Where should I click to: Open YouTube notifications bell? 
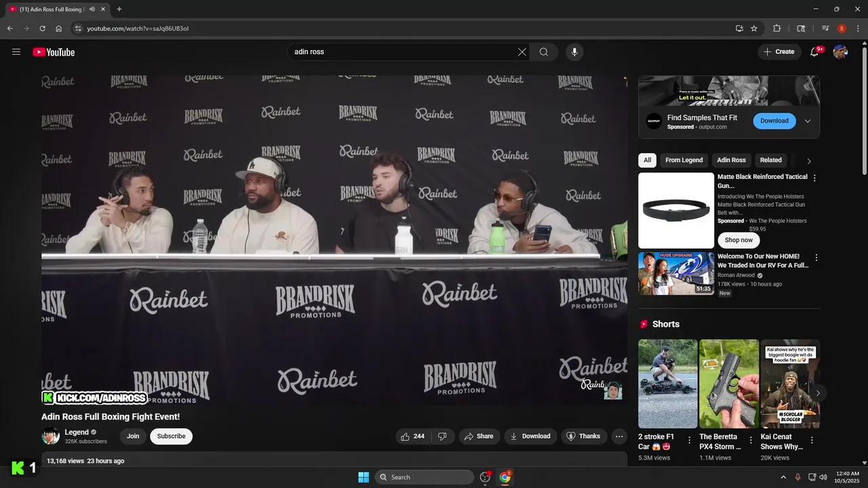pos(814,52)
